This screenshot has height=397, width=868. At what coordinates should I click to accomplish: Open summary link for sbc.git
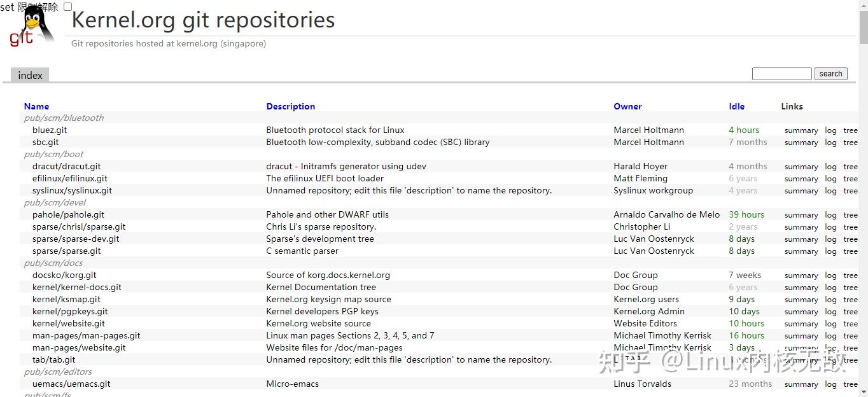pyautogui.click(x=801, y=143)
